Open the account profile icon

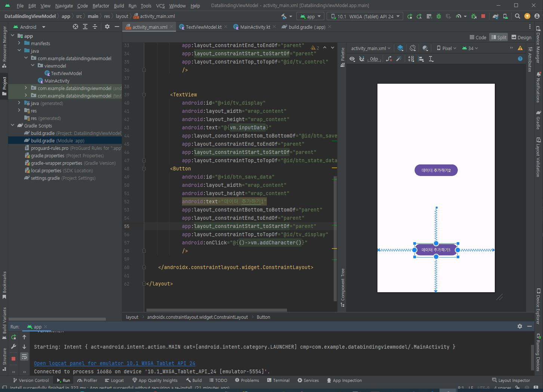(537, 16)
